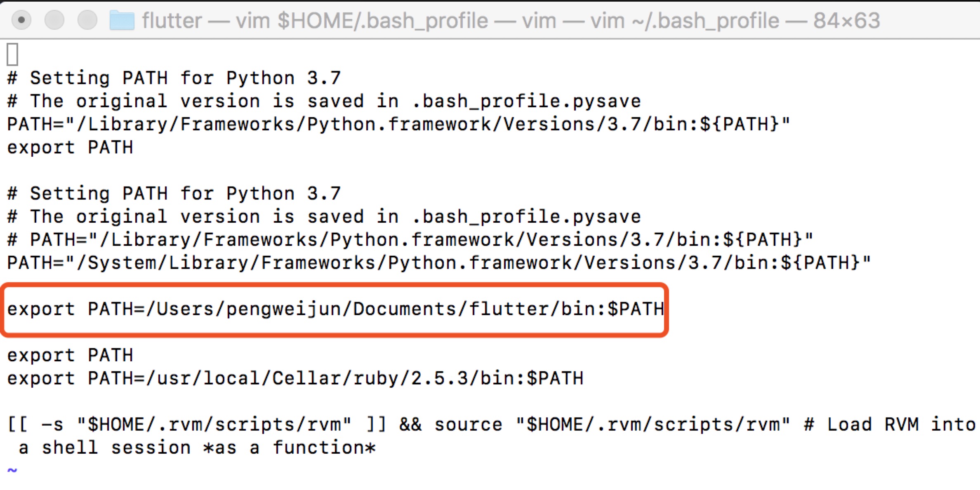The width and height of the screenshot is (980, 490).
Task: Click the highlighted flutter/bin export PATH line
Action: 336,309
